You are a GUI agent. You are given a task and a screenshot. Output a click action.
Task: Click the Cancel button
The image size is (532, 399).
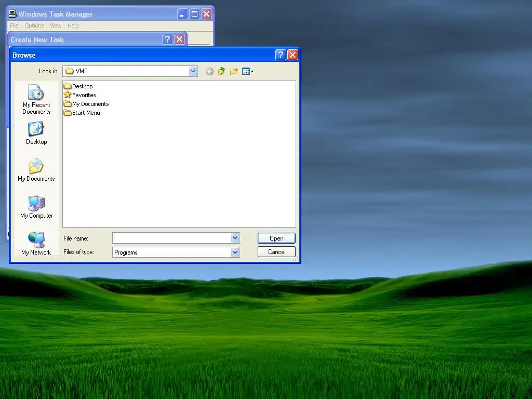276,252
